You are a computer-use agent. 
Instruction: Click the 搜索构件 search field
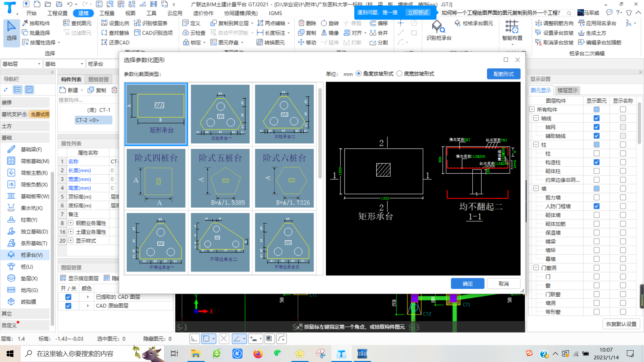88,100
